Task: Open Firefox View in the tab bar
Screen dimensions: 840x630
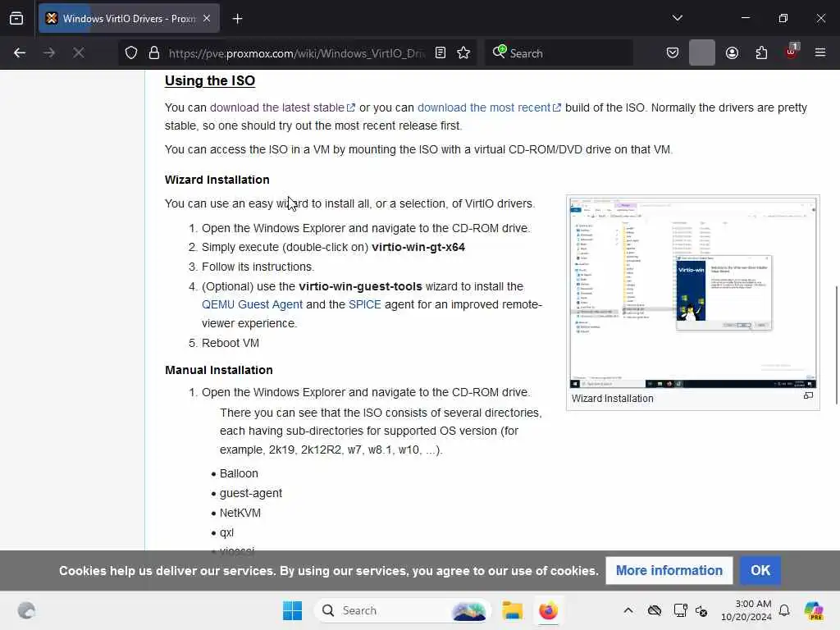Action: [x=16, y=18]
